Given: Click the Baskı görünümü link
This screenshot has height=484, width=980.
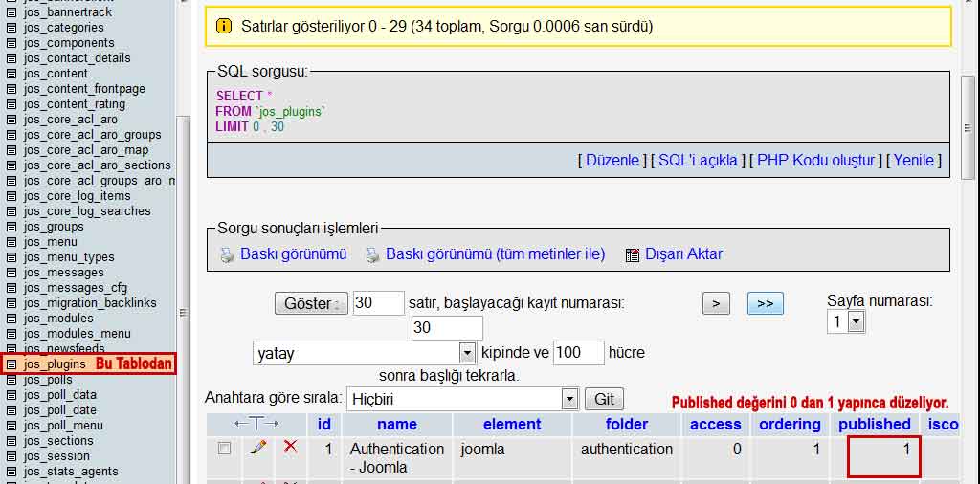Looking at the screenshot, I should (x=293, y=254).
